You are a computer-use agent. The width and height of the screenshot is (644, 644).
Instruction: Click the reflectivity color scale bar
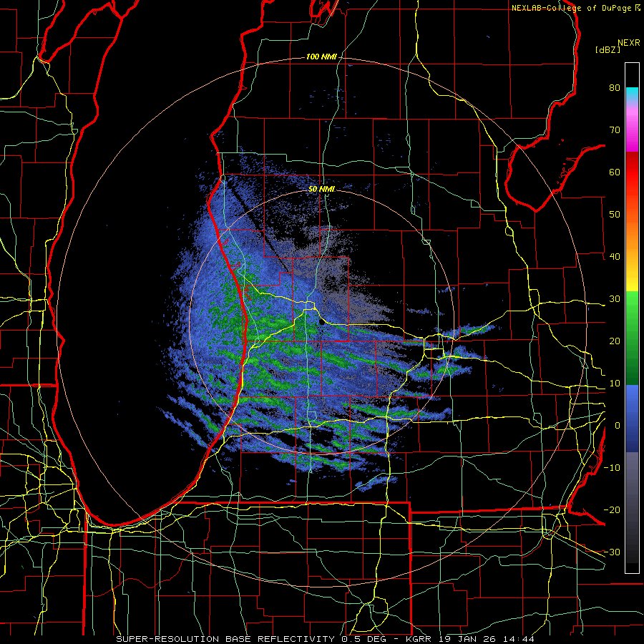632,318
